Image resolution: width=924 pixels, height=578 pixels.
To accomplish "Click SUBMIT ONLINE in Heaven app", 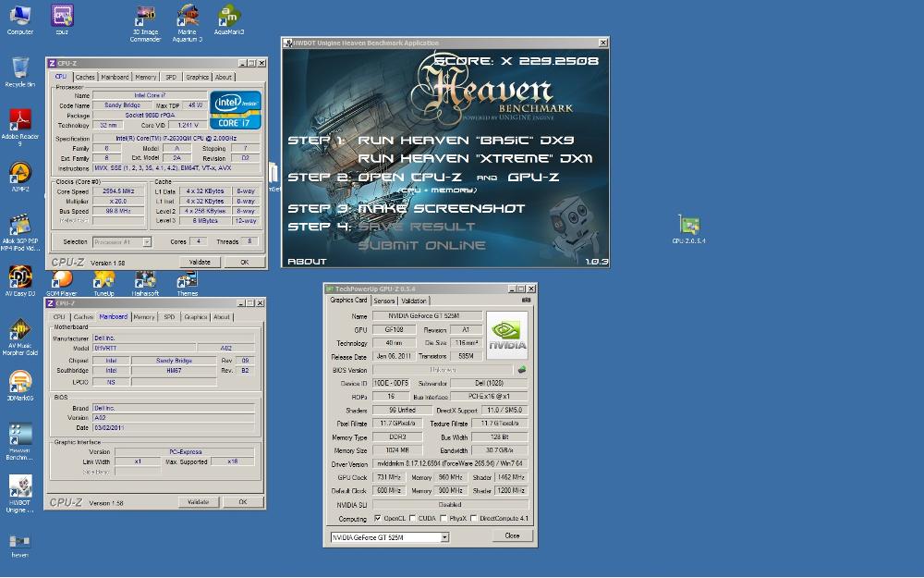I will [422, 245].
